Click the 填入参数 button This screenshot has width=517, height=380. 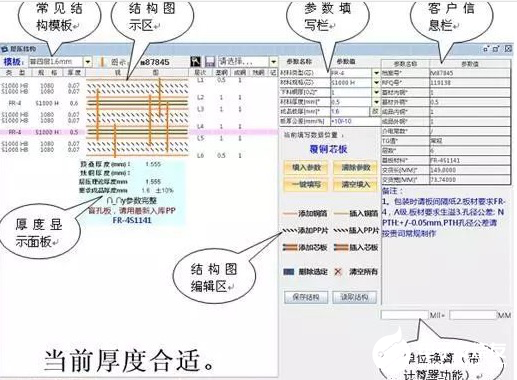pos(306,167)
